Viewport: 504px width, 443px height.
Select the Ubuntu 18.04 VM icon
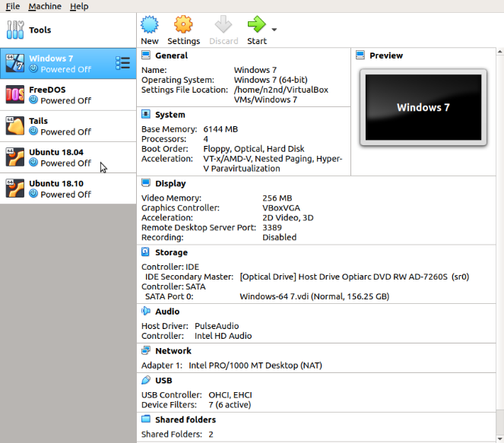click(x=15, y=157)
